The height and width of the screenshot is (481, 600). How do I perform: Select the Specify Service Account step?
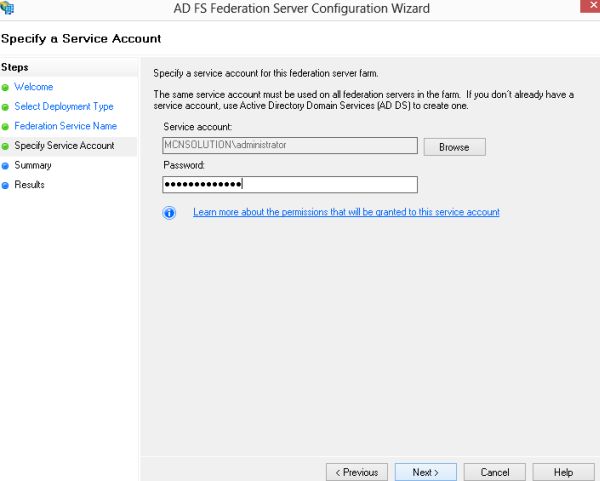click(64, 146)
